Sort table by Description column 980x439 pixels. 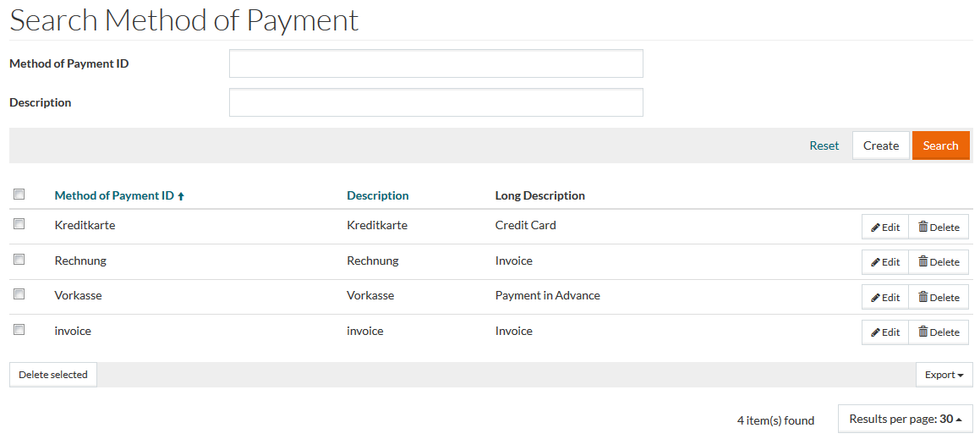coord(377,195)
